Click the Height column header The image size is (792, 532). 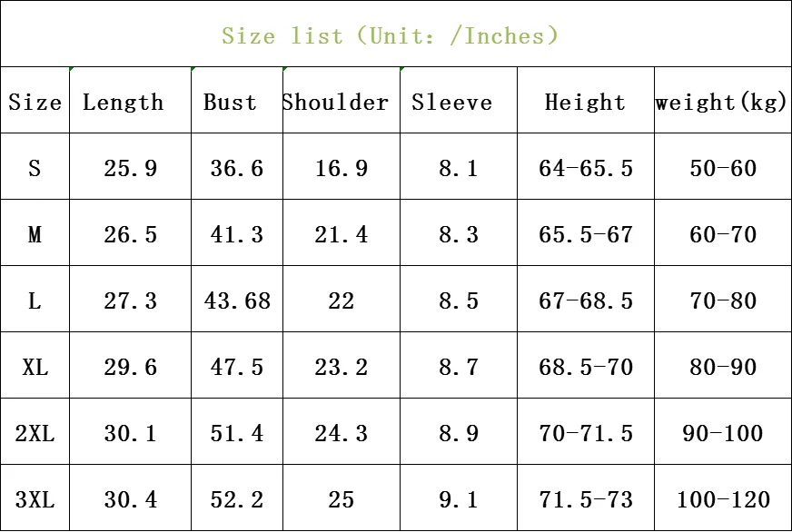click(585, 102)
